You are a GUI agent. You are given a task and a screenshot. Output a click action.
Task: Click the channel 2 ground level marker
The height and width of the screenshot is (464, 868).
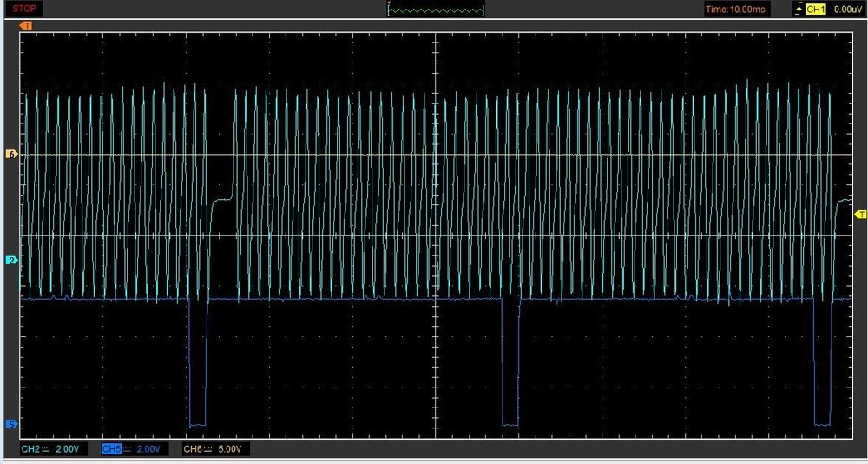[12, 260]
